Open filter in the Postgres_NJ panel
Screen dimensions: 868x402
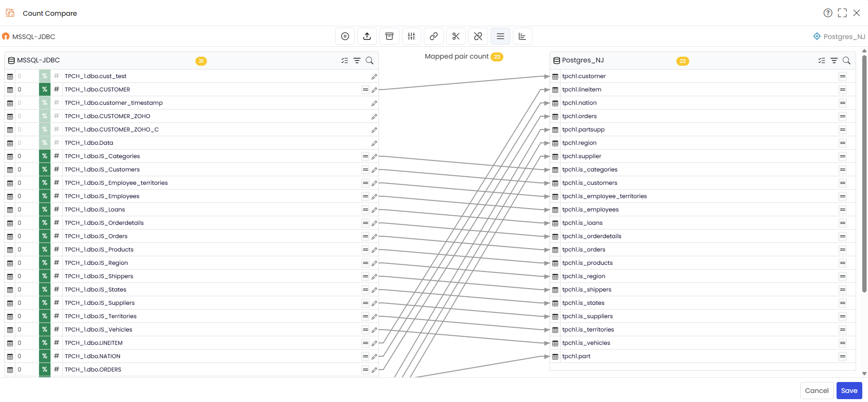(x=834, y=60)
